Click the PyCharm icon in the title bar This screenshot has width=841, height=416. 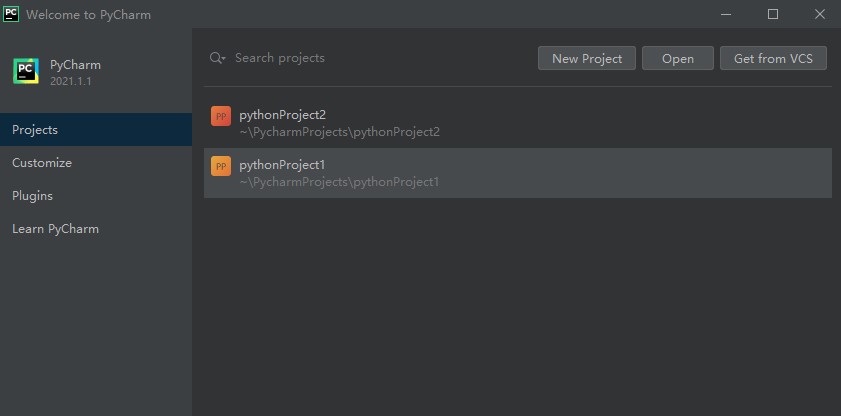click(x=12, y=14)
